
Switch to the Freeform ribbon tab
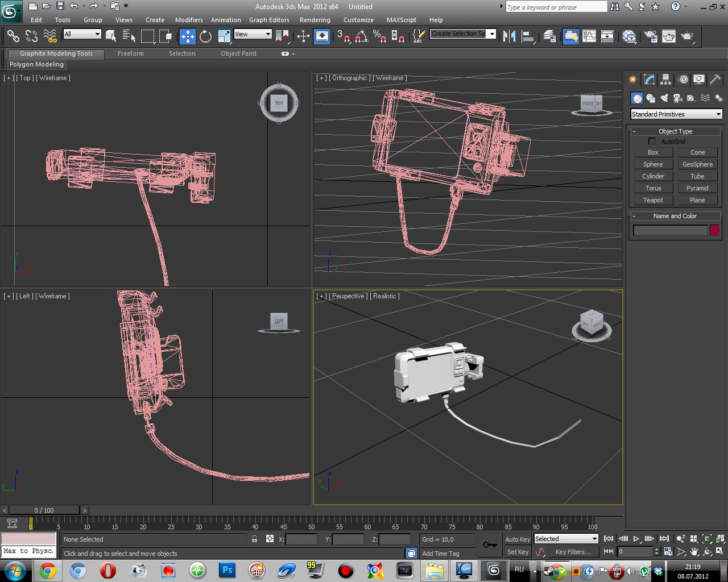(x=130, y=53)
